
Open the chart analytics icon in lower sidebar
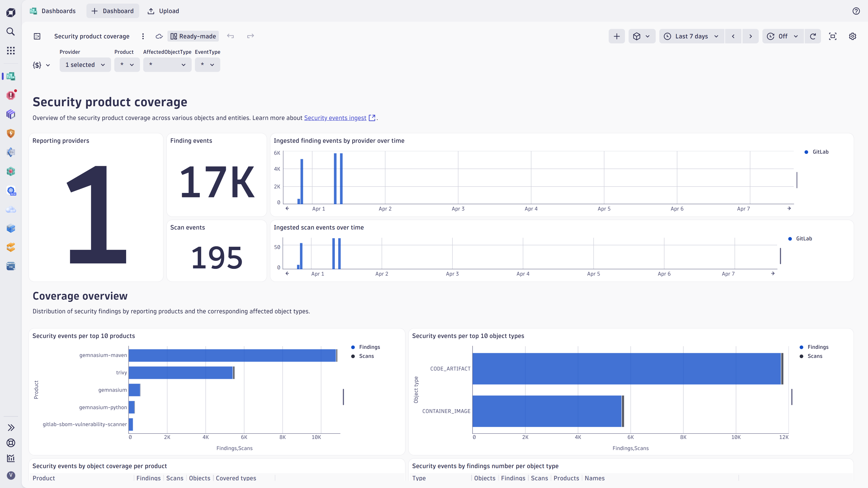coord(11,458)
